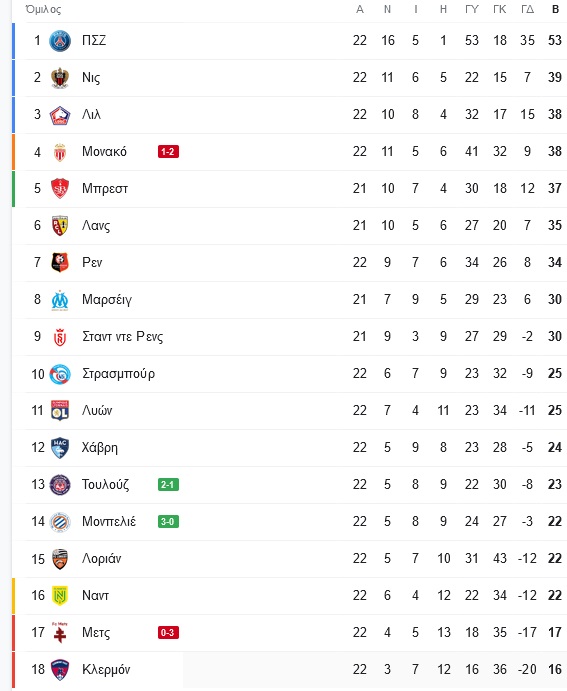Click the Lille club crest icon
This screenshot has height=691, width=567.
click(60, 115)
